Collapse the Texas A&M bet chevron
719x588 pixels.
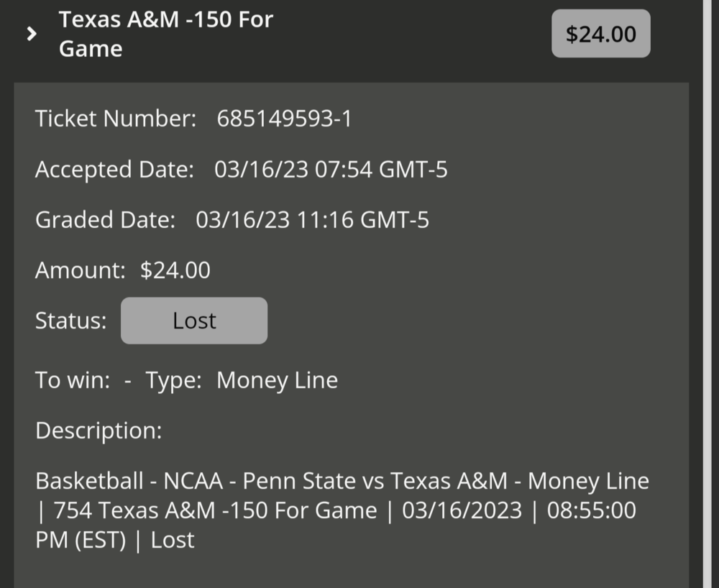(31, 34)
